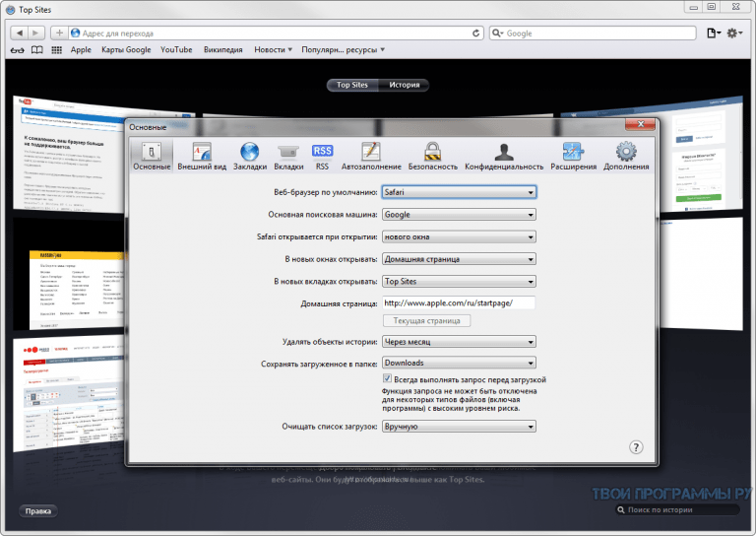Show Top Sites grid icon
Screen dimensions: 756x536
pyautogui.click(x=56, y=49)
